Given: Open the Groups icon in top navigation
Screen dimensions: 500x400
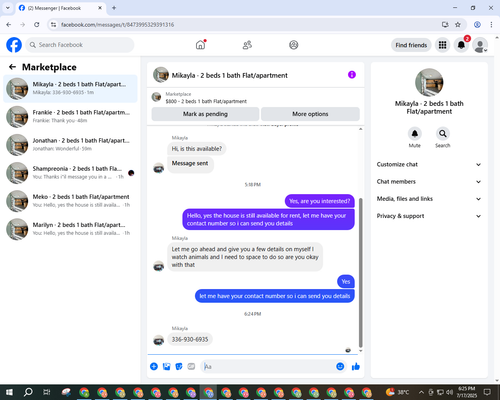Looking at the screenshot, I should click(294, 45).
